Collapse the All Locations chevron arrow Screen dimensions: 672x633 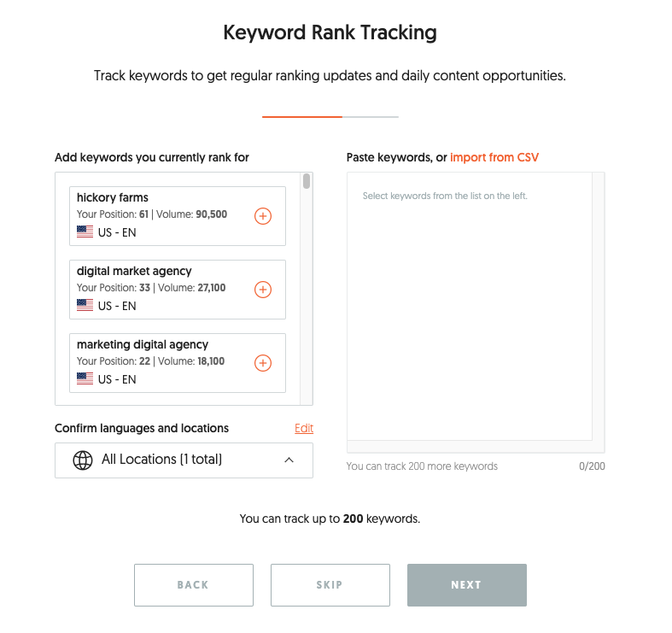(x=289, y=460)
